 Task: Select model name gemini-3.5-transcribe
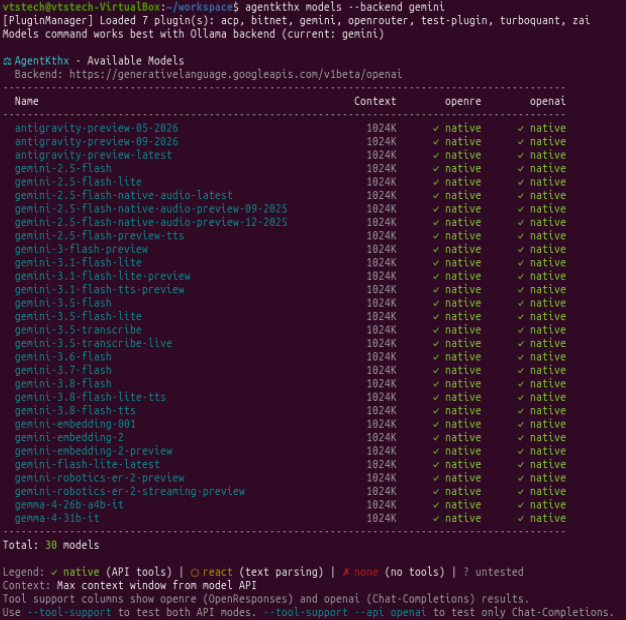pos(78,330)
